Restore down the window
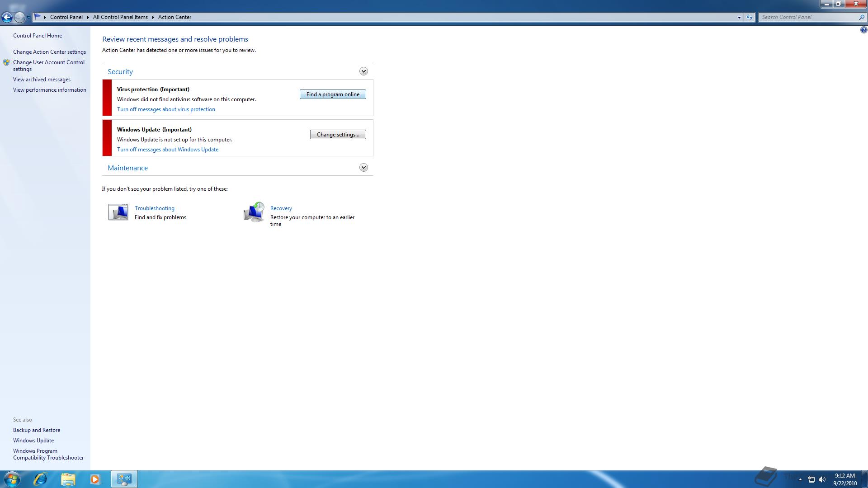868x488 pixels. [x=838, y=4]
